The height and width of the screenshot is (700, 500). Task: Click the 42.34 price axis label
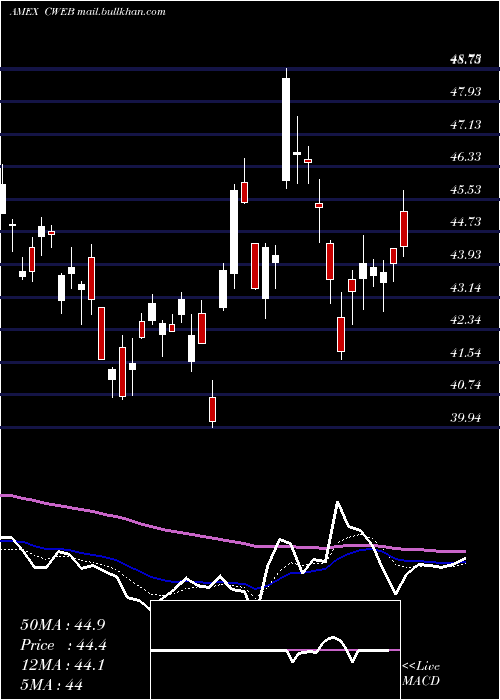466,320
